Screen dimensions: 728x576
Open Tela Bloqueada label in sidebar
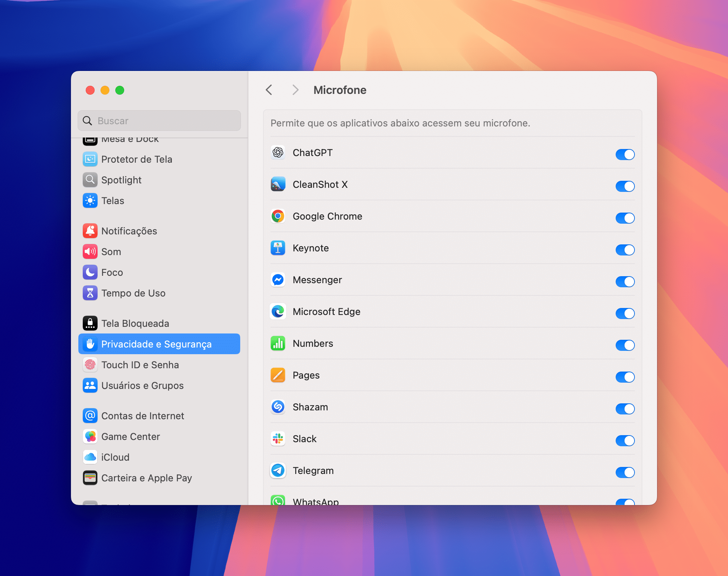[135, 323]
